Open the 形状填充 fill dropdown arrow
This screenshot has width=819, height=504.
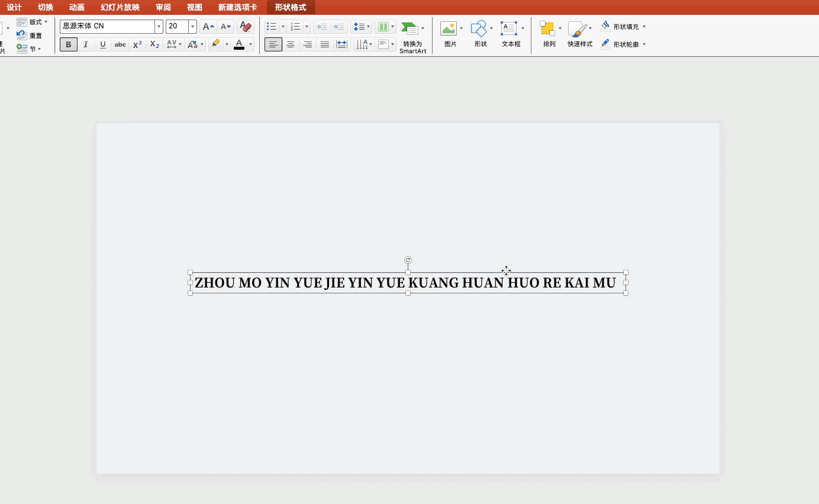[644, 27]
